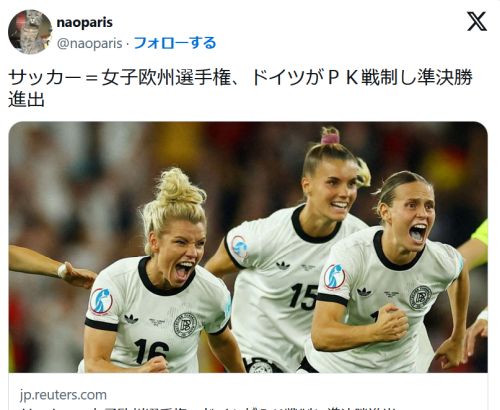Open the Reuters article preview image
This screenshot has height=410, width=500.
click(x=248, y=247)
